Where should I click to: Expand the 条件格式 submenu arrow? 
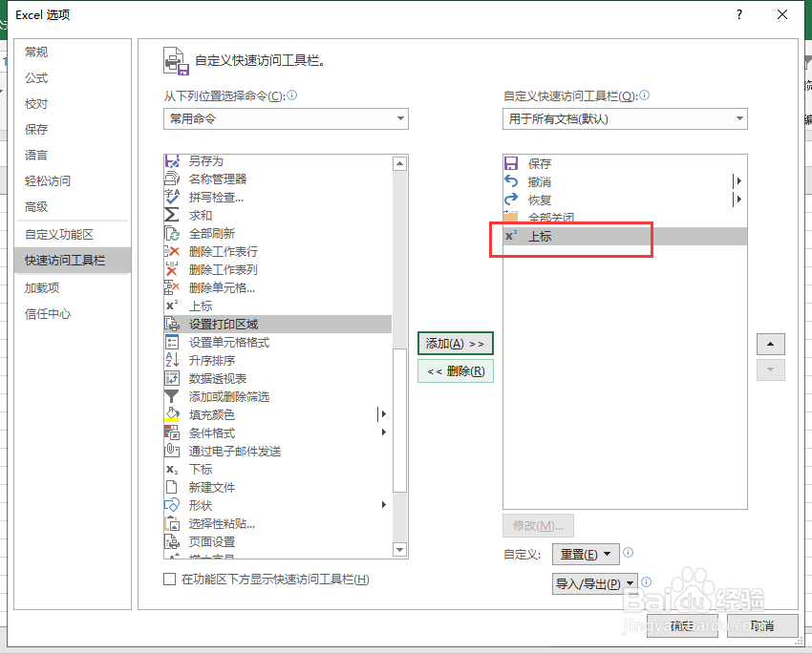click(384, 432)
